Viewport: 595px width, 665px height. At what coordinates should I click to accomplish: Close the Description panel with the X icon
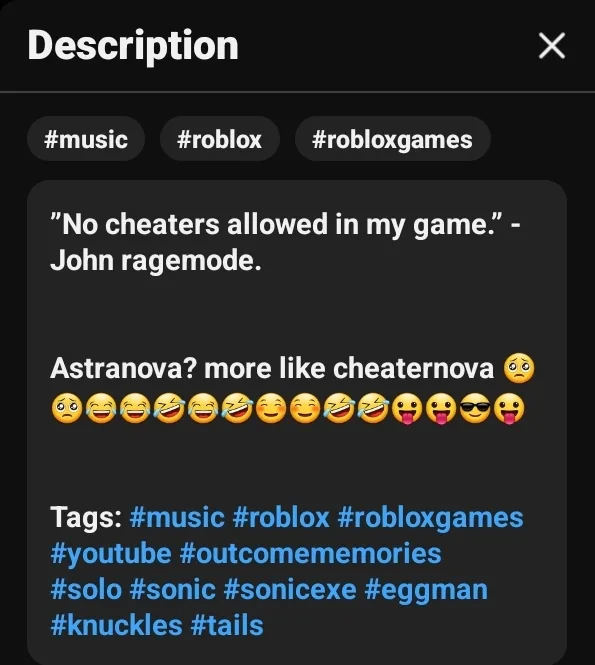[552, 45]
